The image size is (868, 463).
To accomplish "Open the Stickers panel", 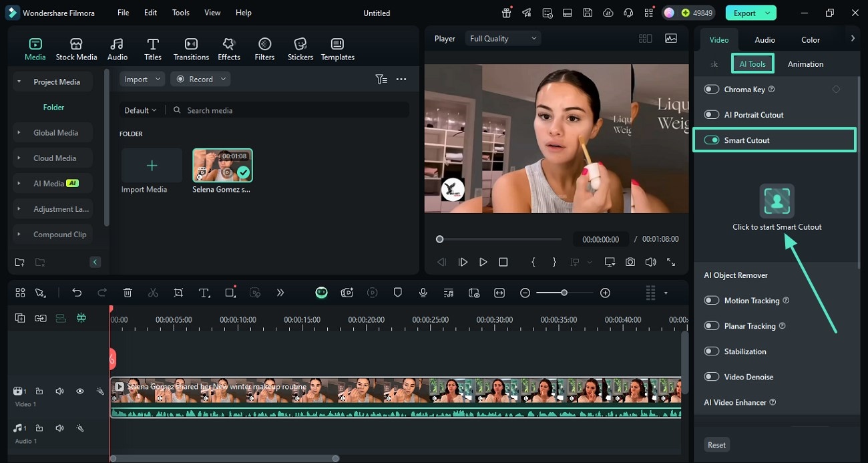I will (300, 49).
